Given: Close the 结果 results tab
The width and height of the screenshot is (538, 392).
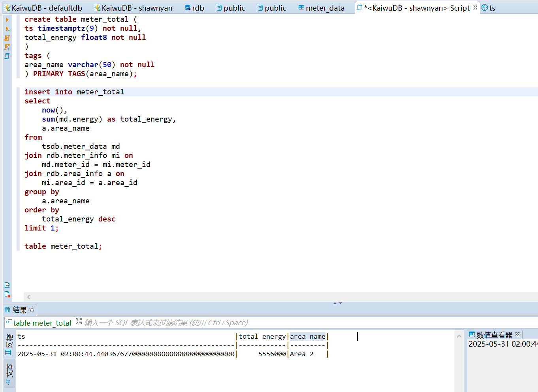Looking at the screenshot, I should pyautogui.click(x=32, y=310).
